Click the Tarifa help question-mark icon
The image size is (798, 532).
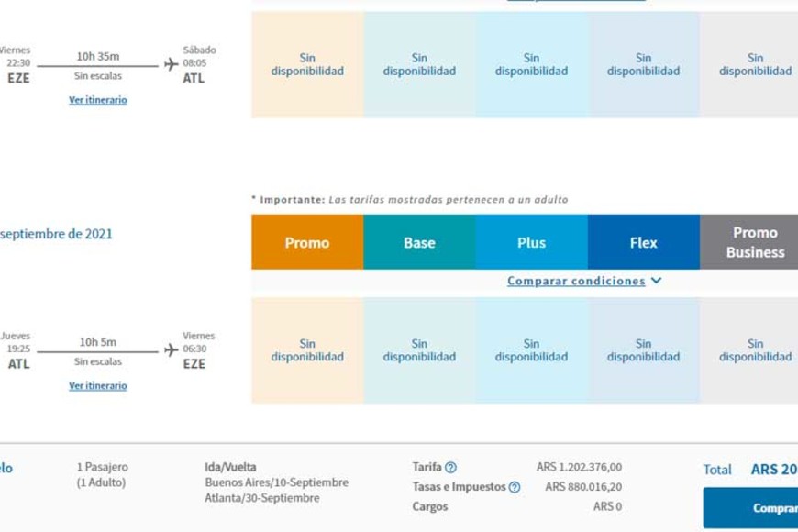(x=450, y=468)
